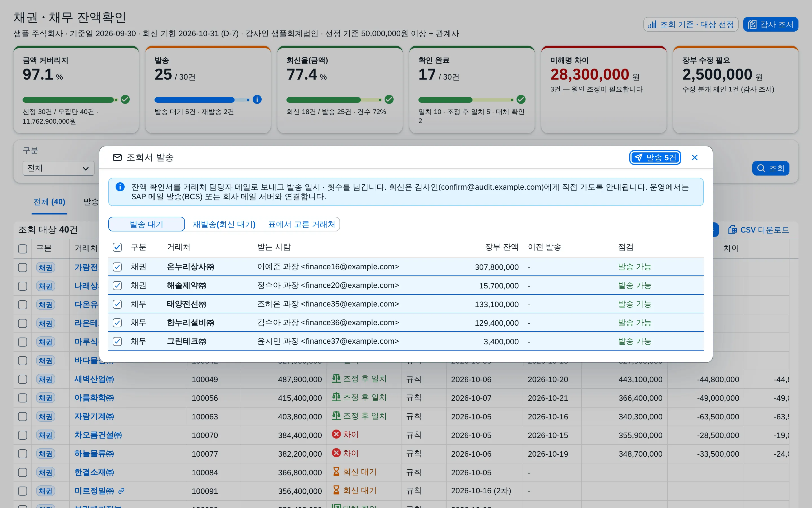
Task: Click the green check icon on 회신율(금액) card
Action: click(x=389, y=99)
